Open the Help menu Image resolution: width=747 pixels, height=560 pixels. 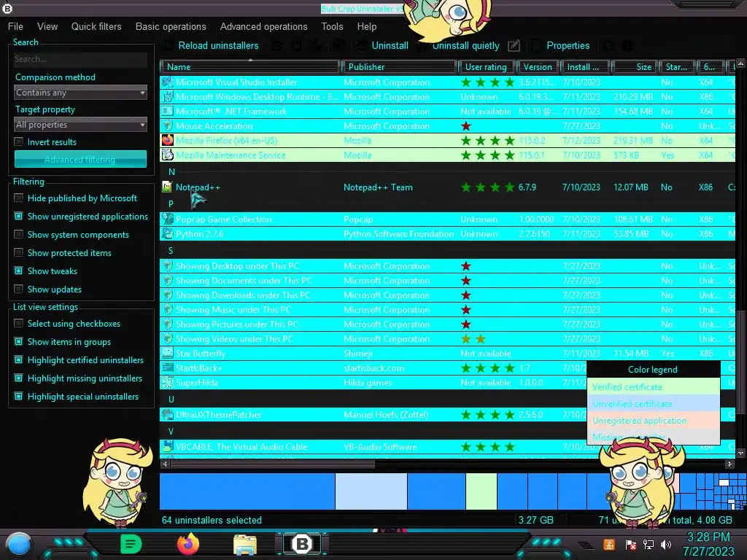367,27
